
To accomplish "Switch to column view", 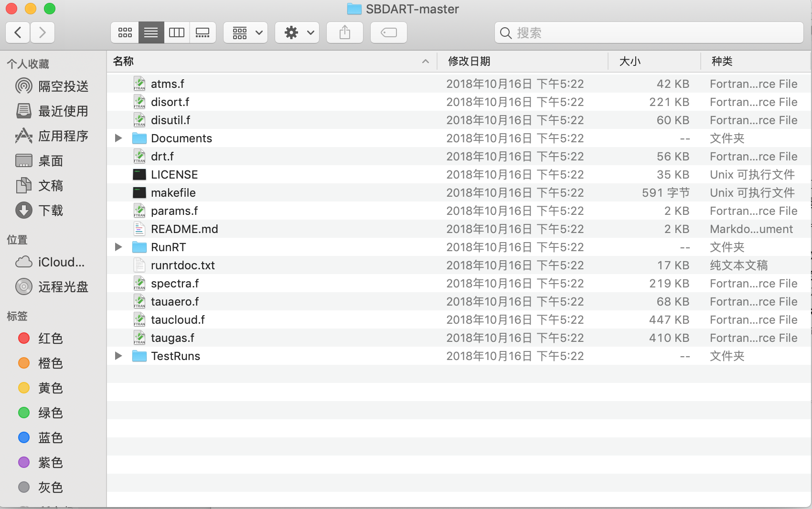I will click(177, 32).
